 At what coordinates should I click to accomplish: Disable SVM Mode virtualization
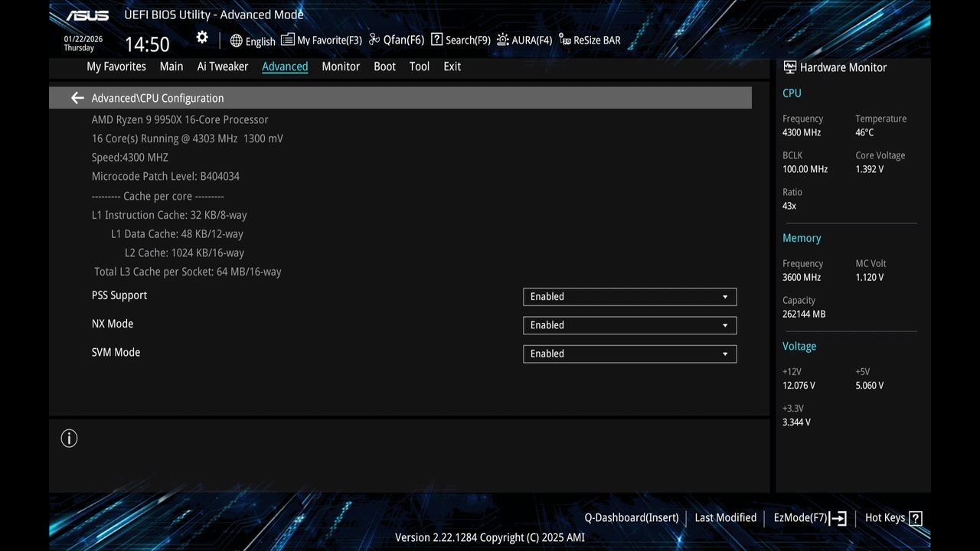click(x=629, y=354)
